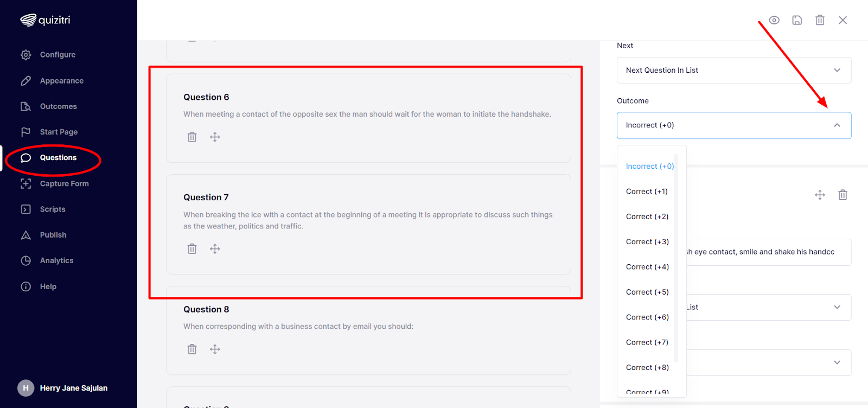Click the Configure gear icon
Screen dimensions: 868x408
25,55
